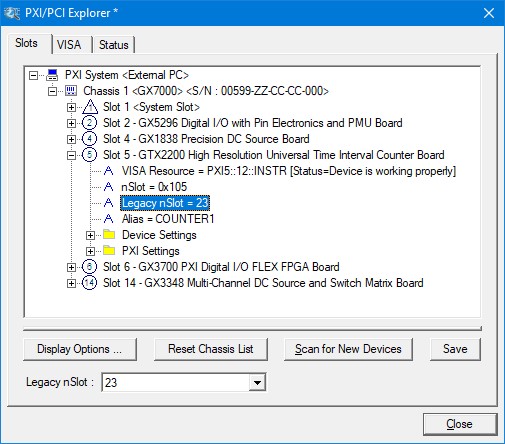Expand Slot 2 GX5296 node
The image size is (505, 444).
[x=71, y=123]
